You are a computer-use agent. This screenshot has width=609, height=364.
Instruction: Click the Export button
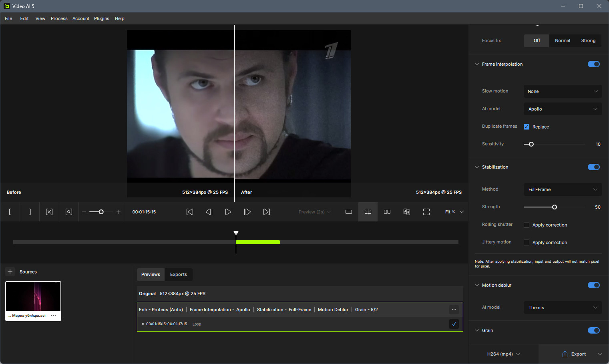pyautogui.click(x=574, y=354)
